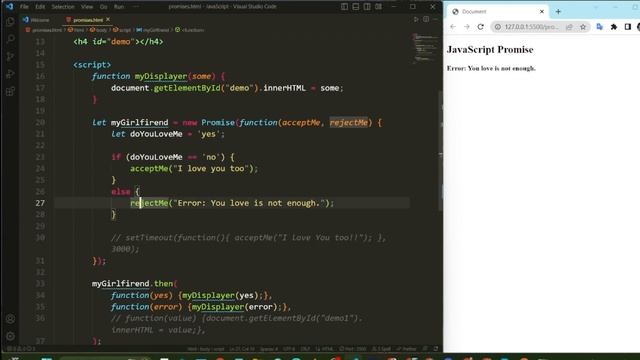640x360 pixels.
Task: Go back in the browser
Action: point(453,27)
